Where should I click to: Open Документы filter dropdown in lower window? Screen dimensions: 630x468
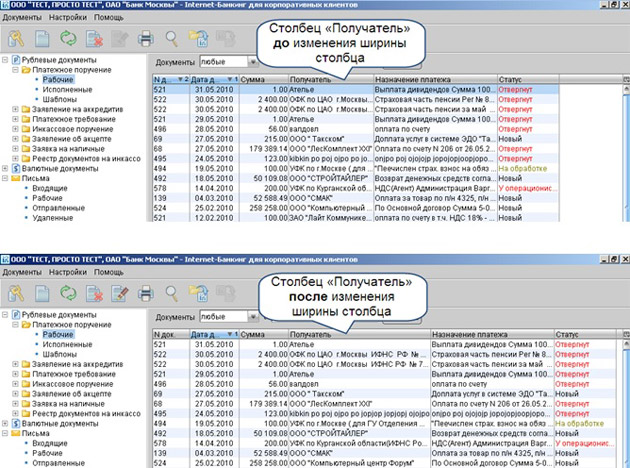tap(253, 317)
